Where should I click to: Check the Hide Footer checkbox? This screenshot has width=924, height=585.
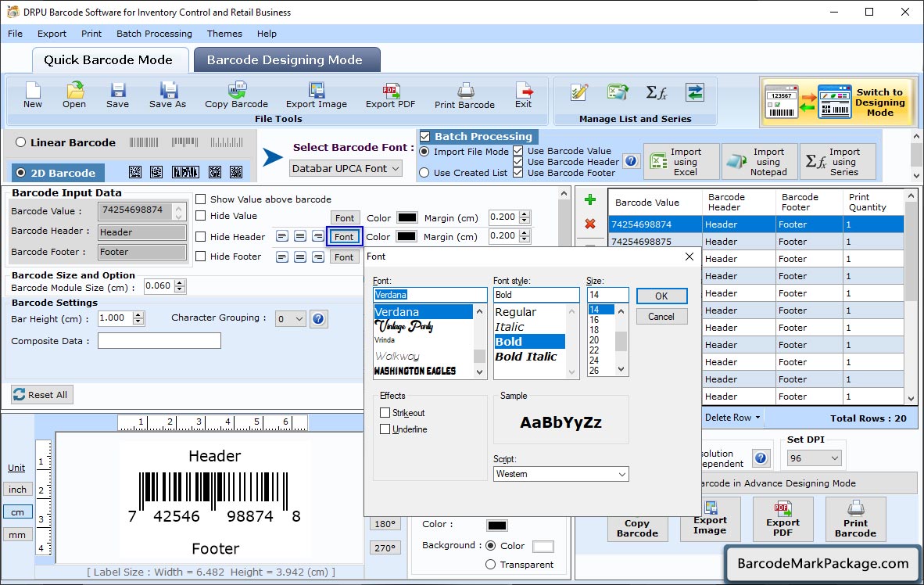[x=201, y=257]
